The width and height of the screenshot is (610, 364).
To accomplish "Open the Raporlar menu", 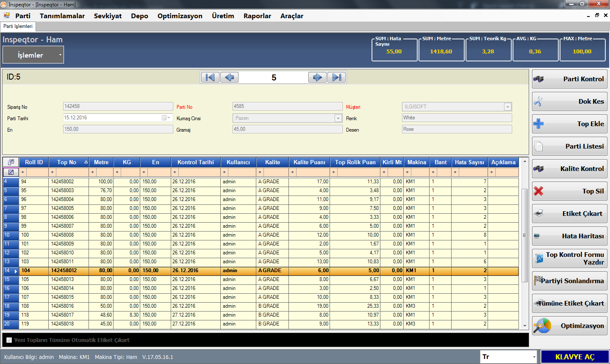I will (257, 16).
